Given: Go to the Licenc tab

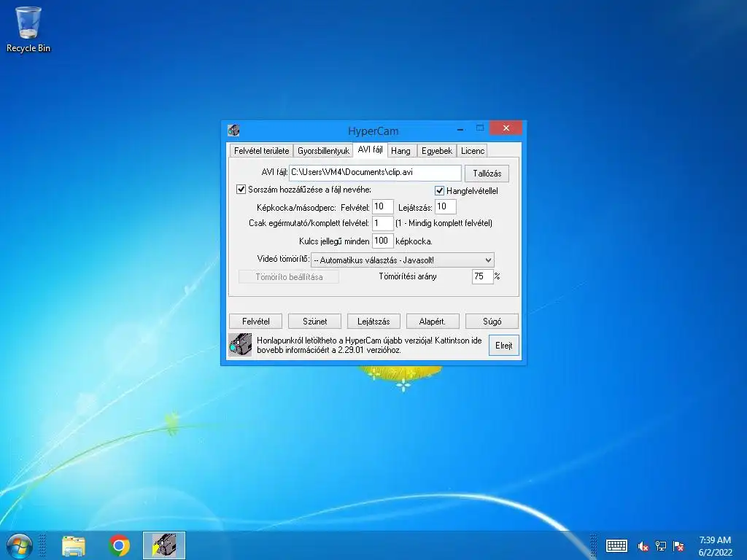Looking at the screenshot, I should 473,150.
